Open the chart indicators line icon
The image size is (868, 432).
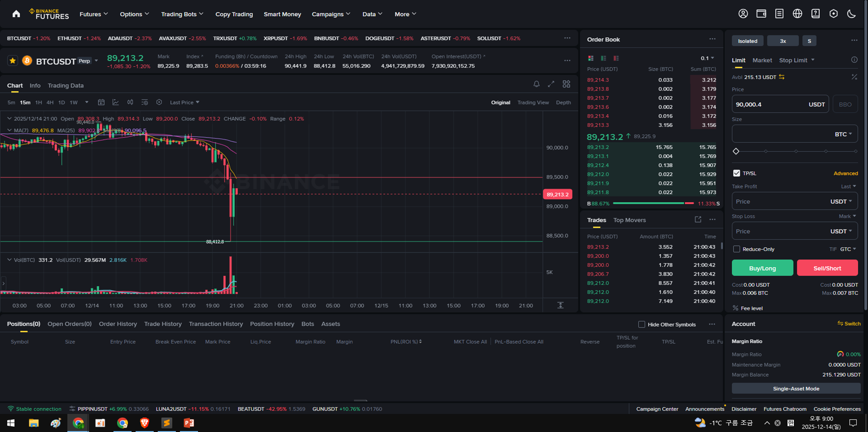[116, 102]
